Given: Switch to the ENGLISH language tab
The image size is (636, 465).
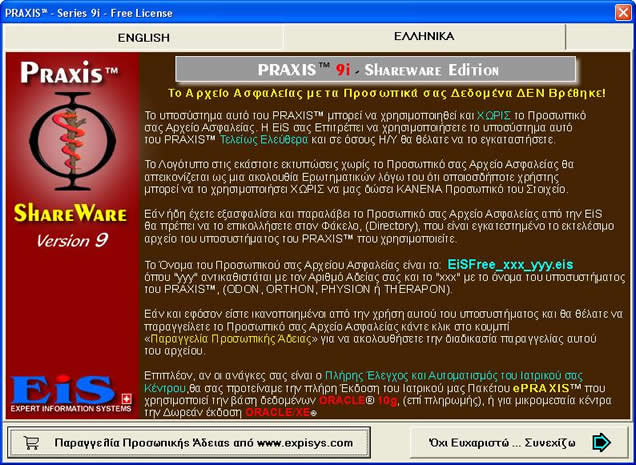Looking at the screenshot, I should tap(143, 37).
